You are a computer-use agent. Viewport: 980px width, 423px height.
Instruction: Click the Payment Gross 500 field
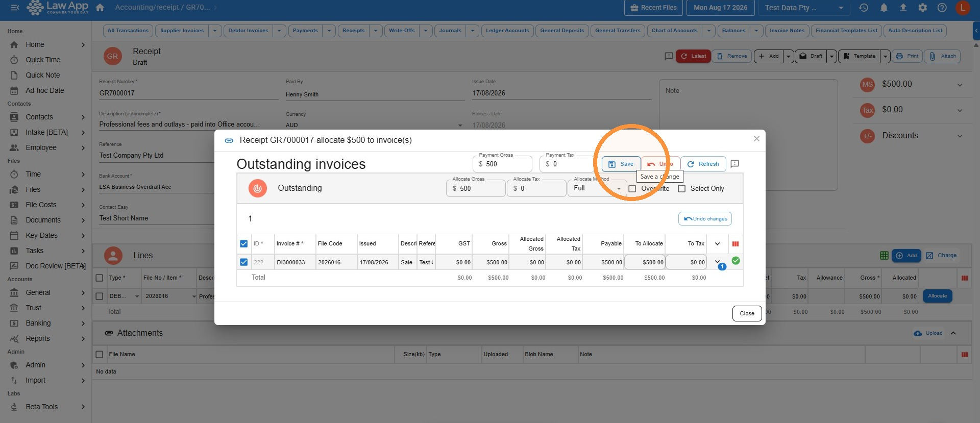coord(502,164)
